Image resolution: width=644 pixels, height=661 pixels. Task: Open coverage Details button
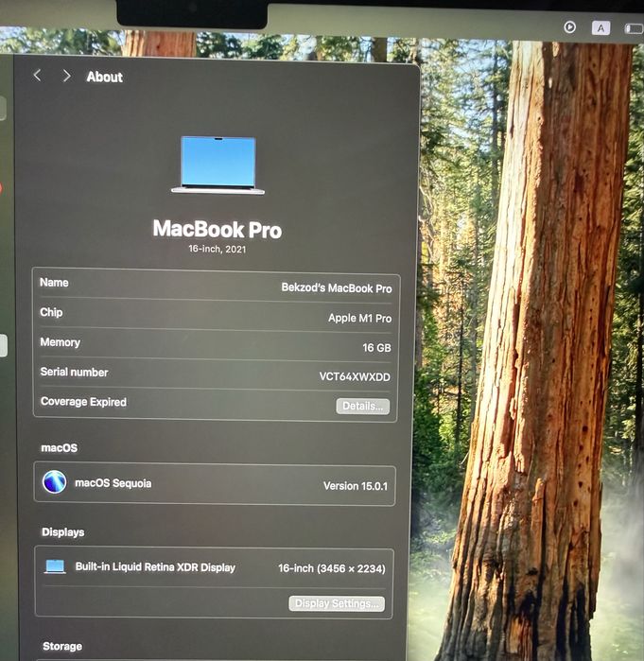point(362,407)
